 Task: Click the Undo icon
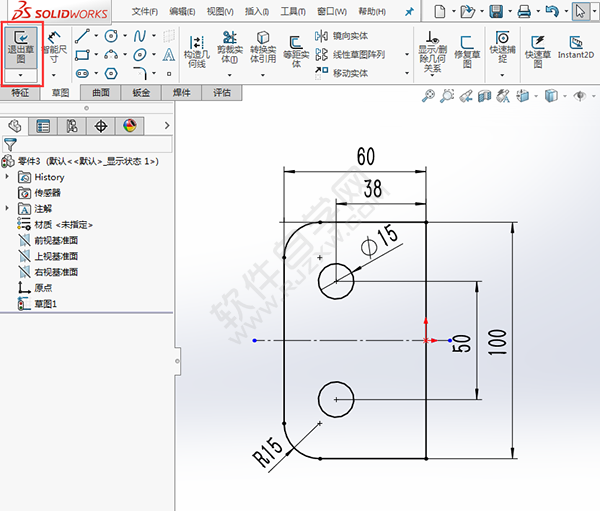click(x=552, y=11)
